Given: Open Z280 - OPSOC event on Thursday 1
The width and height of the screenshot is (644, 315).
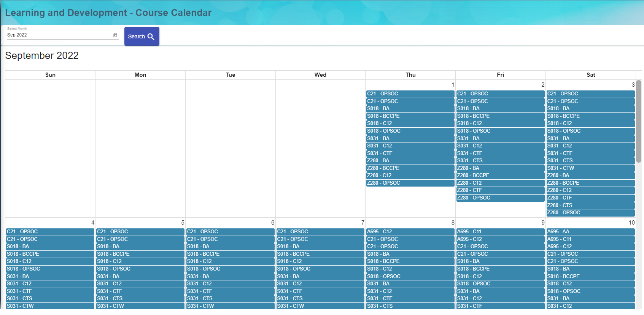Looking at the screenshot, I should 410,183.
